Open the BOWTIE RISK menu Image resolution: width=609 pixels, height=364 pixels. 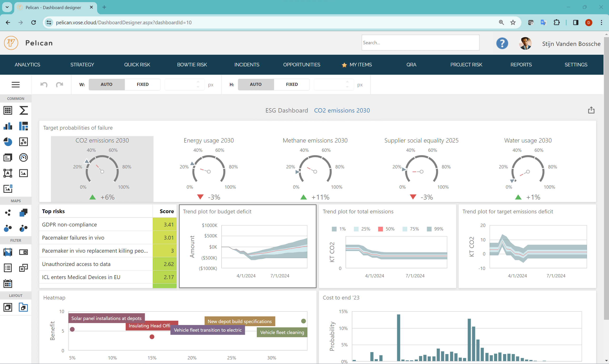[192, 64]
